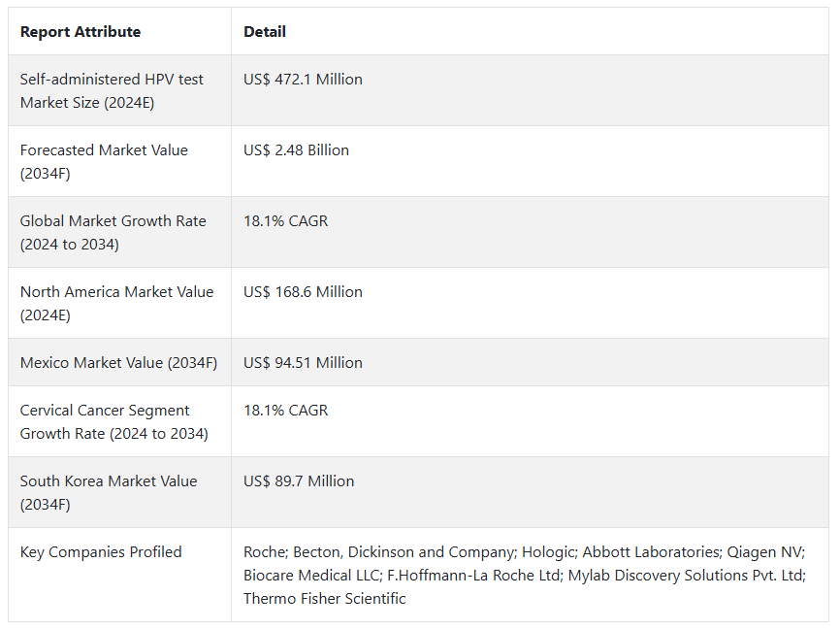This screenshot has width=840, height=629.
Task: Select the Key Companies Profiled cell
Action: (x=101, y=552)
